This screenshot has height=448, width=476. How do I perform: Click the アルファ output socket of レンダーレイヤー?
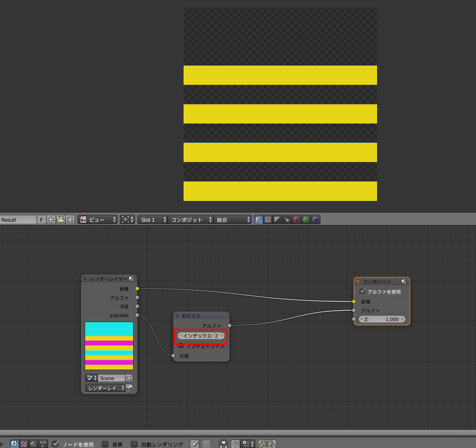(x=137, y=297)
